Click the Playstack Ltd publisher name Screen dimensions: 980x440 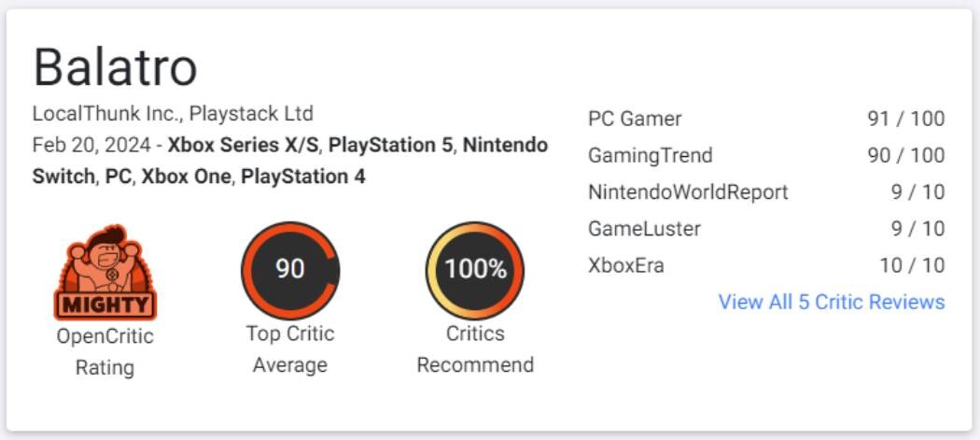tap(251, 114)
